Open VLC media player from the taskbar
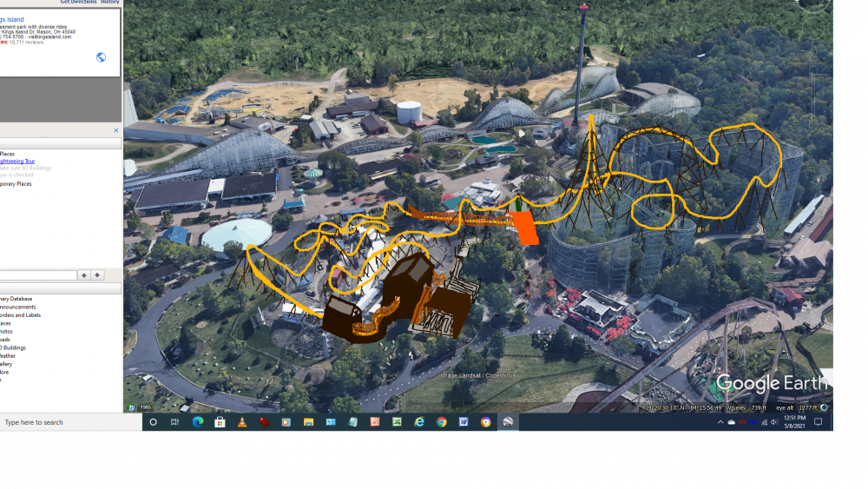The image size is (868, 489). tap(242, 422)
